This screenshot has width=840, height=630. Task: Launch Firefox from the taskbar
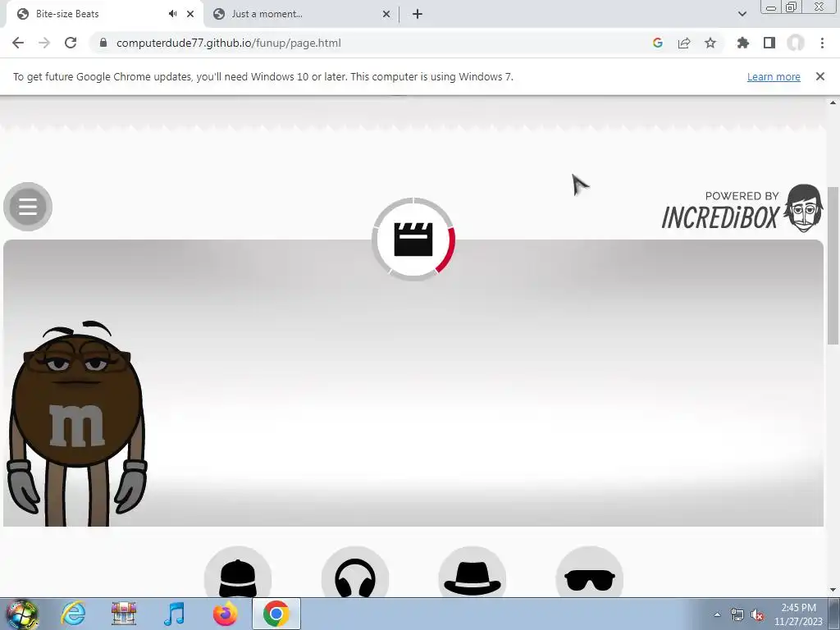pyautogui.click(x=225, y=614)
